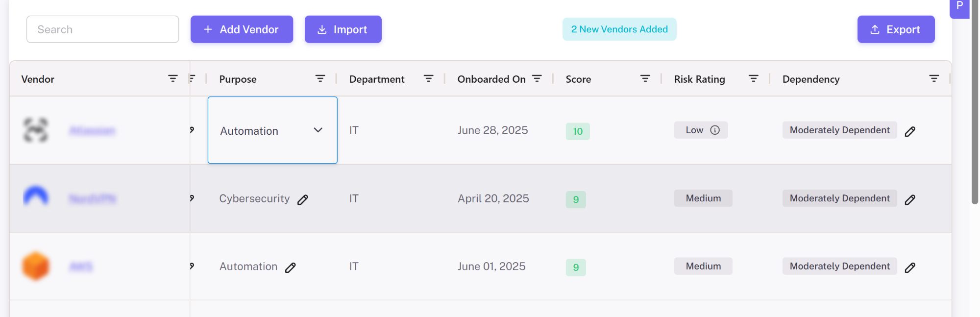Edit purpose Cybersecurity with the pencil icon
The height and width of the screenshot is (317, 980).
303,199
